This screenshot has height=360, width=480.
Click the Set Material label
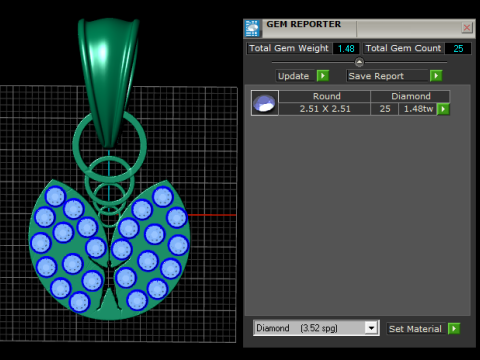[415, 329]
